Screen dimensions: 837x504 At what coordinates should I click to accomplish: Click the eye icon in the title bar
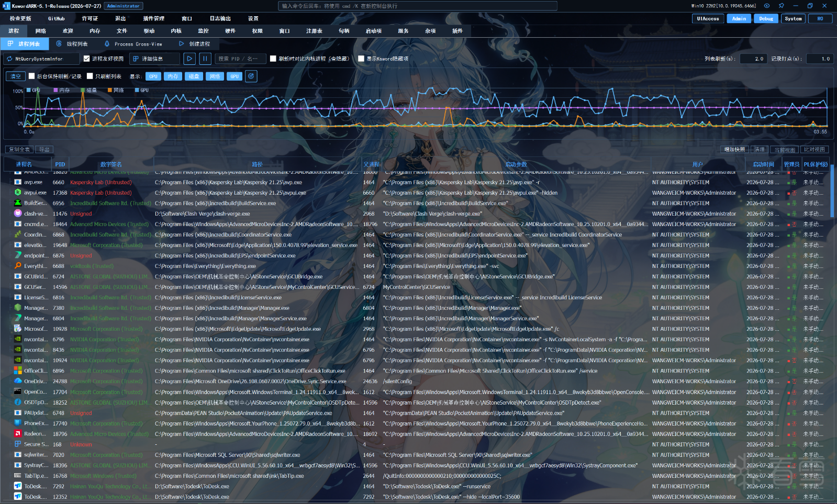tap(767, 6)
